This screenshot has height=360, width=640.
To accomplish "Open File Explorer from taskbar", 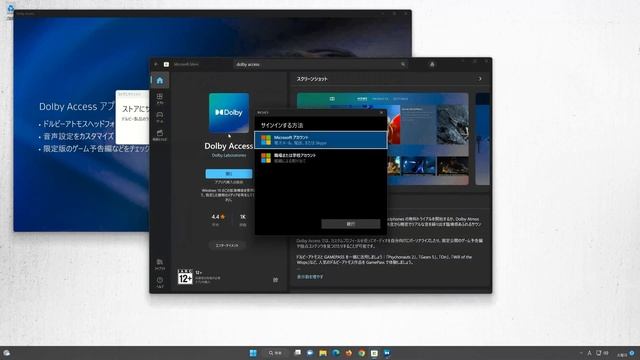I will click(x=323, y=353).
